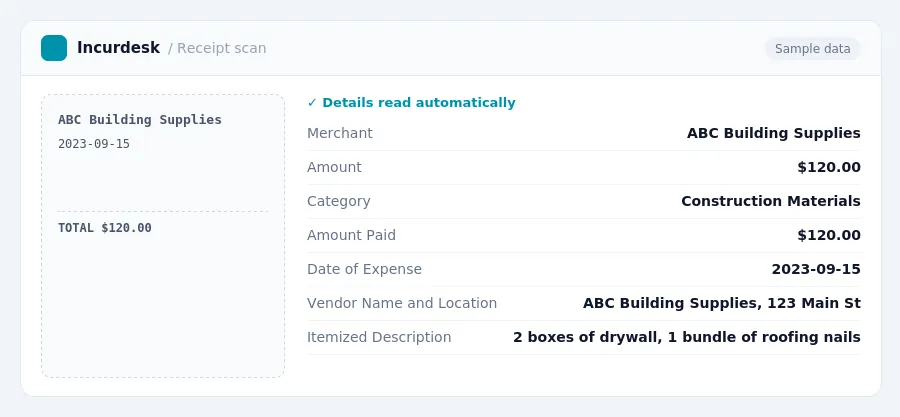The height and width of the screenshot is (417, 900).
Task: Click the Amount field label
Action: (x=334, y=167)
